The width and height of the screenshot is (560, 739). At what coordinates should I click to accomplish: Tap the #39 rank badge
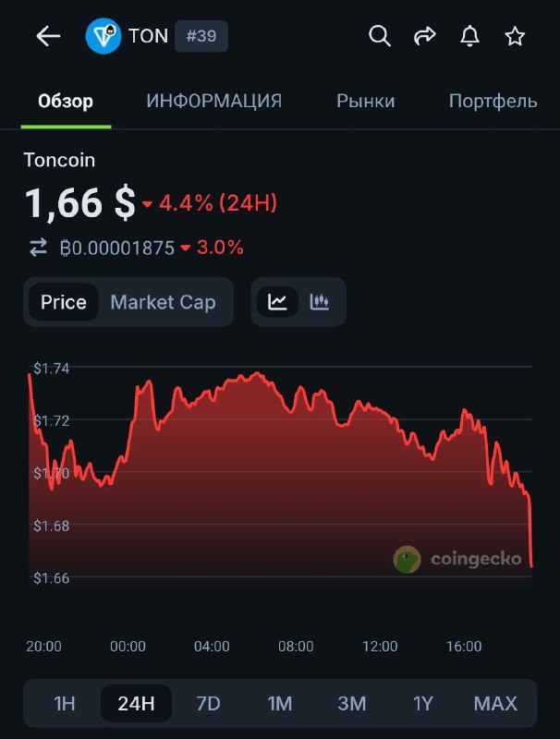coord(201,36)
